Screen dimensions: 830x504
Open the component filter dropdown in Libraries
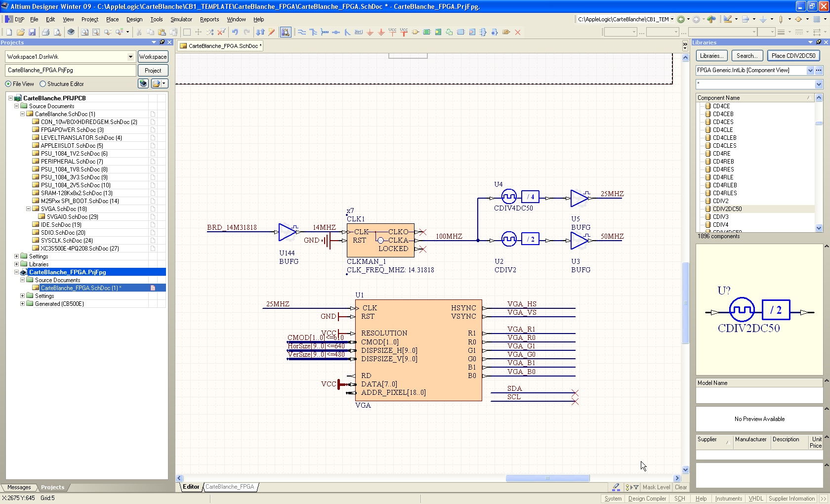(819, 84)
